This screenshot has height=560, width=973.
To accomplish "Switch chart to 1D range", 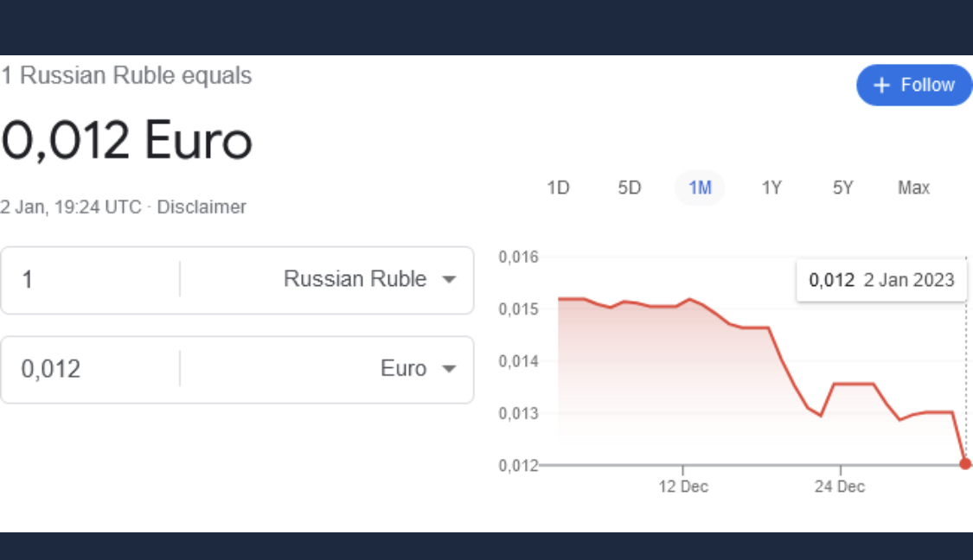I will 558,188.
